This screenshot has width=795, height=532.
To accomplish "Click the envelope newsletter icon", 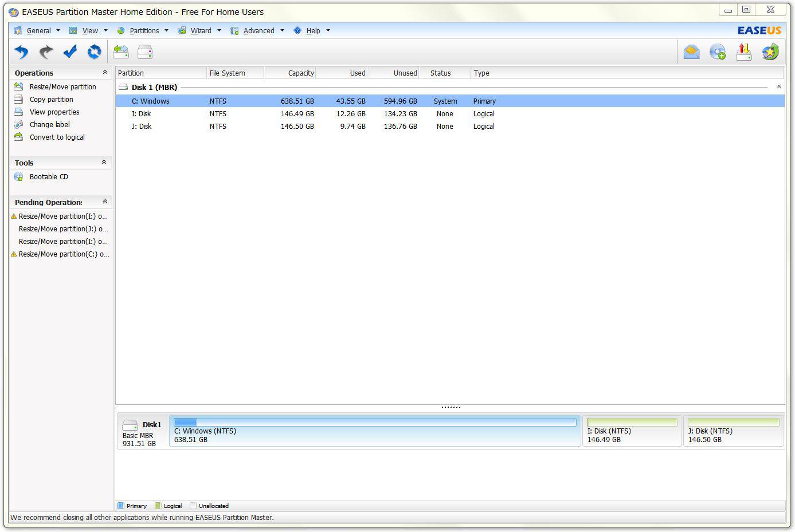I will [x=692, y=52].
